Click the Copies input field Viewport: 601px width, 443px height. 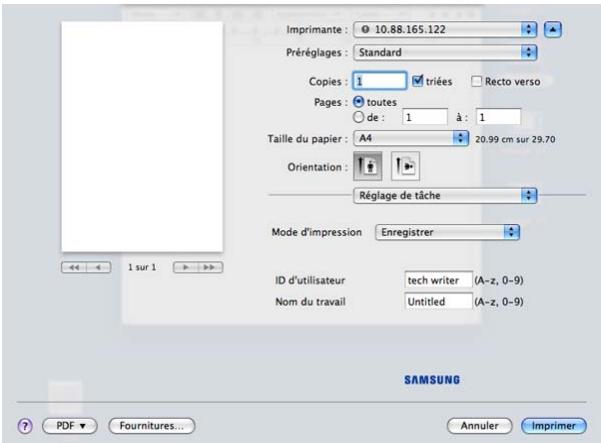coord(379,81)
